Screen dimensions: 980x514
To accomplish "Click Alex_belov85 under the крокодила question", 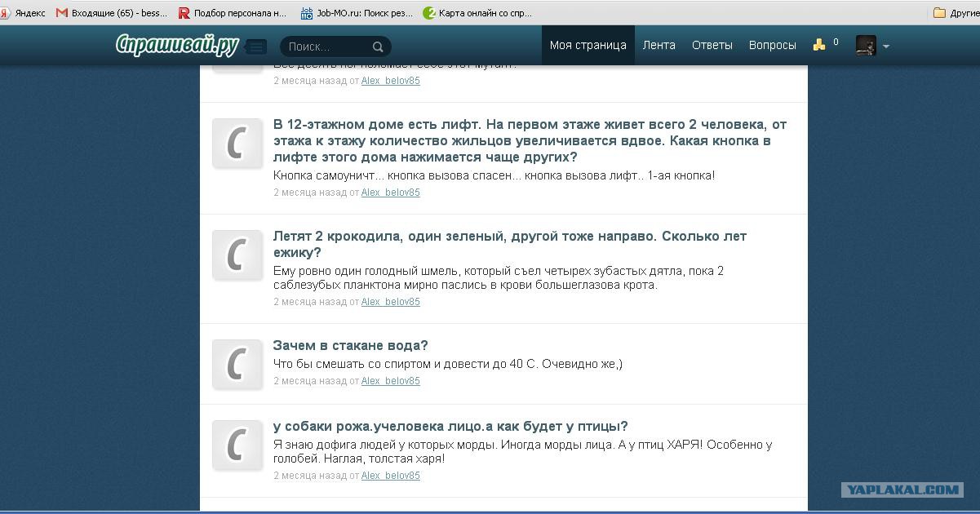I will [390, 302].
